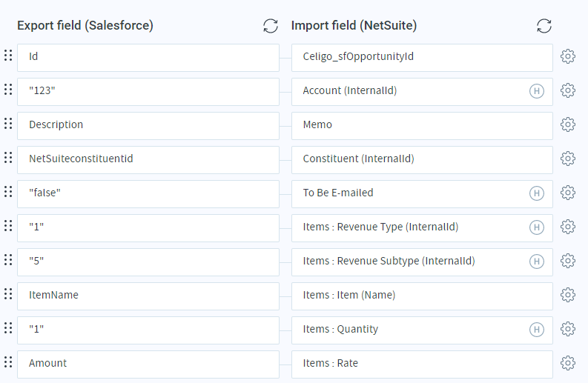This screenshot has height=383, width=588.
Task: Open settings for Items : Revenue Subtype mapping
Action: (x=568, y=261)
